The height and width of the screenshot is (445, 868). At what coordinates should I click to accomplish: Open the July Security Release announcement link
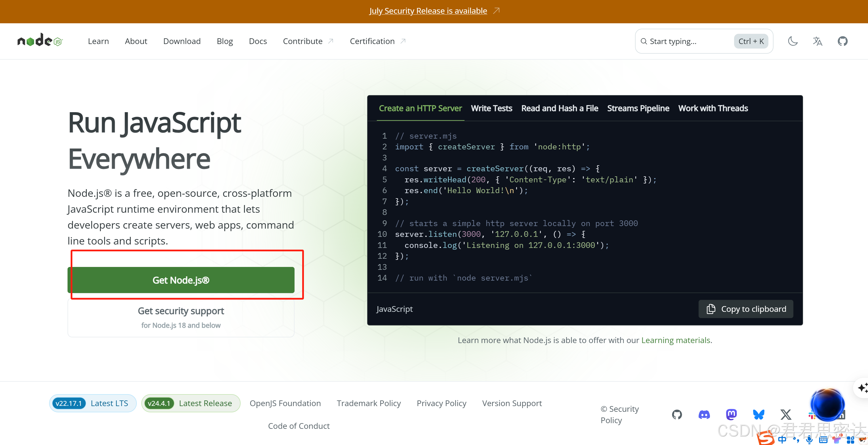coord(428,11)
